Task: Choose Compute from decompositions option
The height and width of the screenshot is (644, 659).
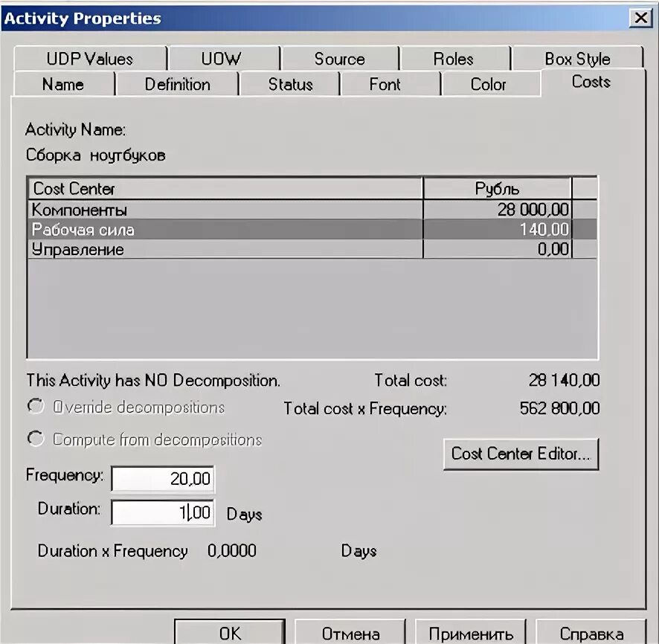Action: tap(35, 439)
